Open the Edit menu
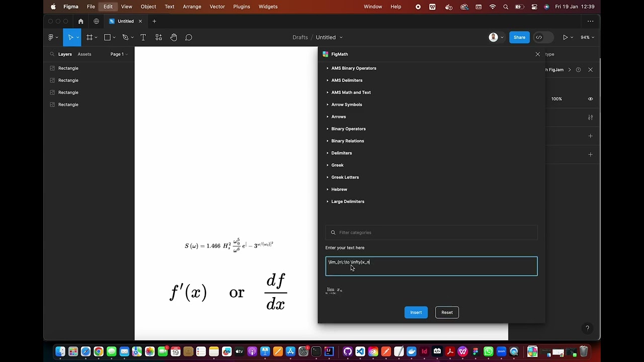 coord(108,7)
